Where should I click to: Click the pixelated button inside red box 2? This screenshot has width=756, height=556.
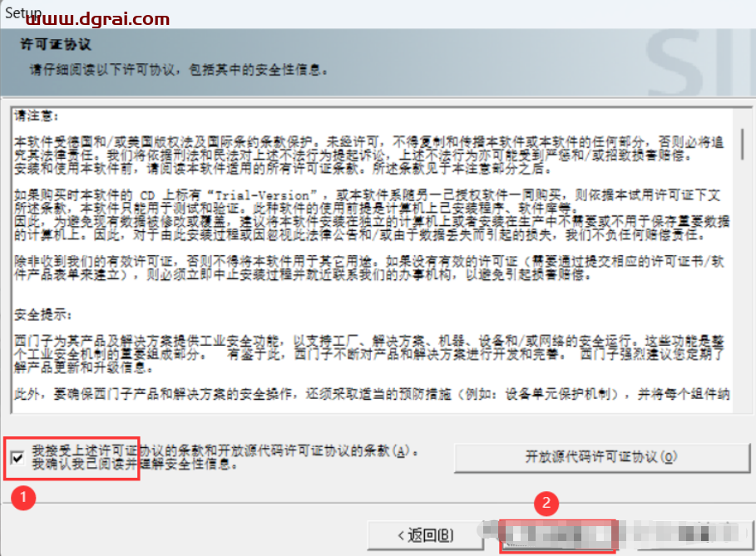pyautogui.click(x=558, y=534)
